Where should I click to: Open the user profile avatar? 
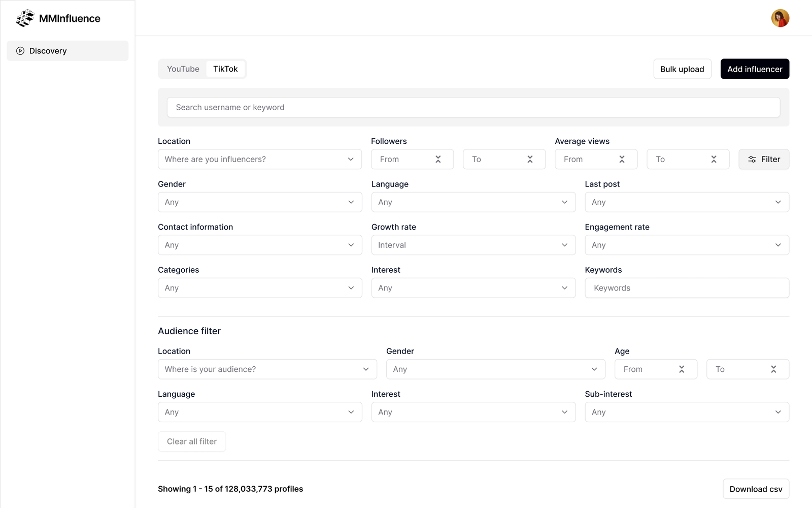780,18
